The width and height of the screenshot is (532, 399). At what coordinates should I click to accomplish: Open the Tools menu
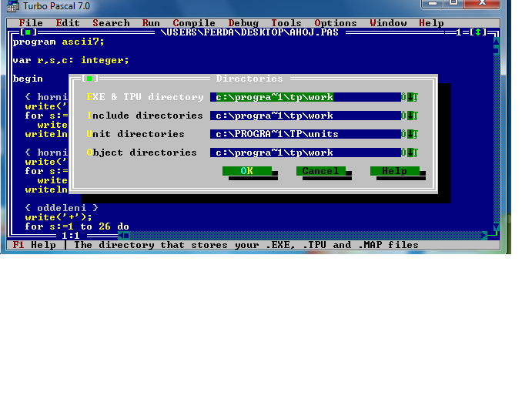point(286,23)
